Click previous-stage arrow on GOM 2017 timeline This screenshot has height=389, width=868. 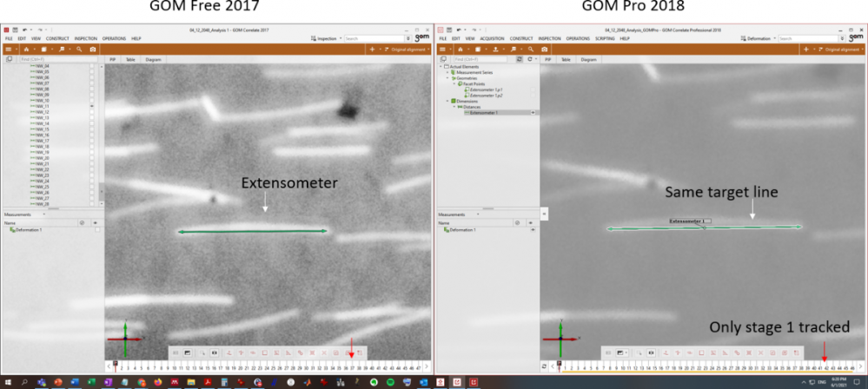click(x=108, y=367)
